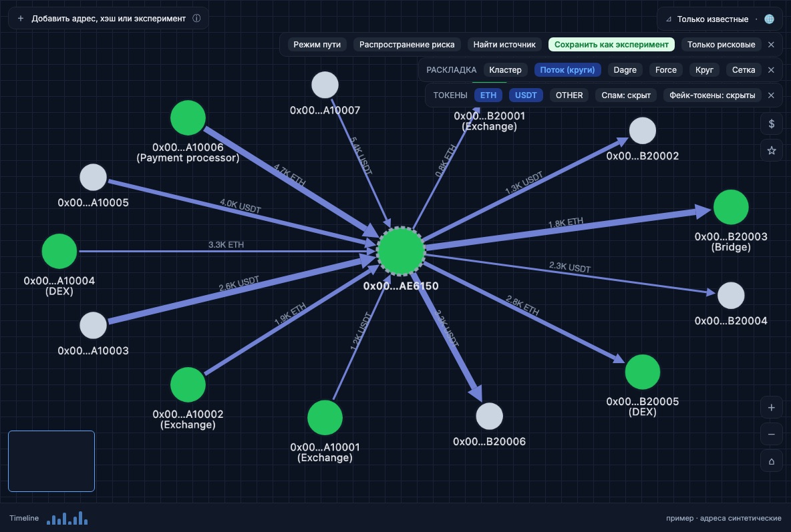This screenshot has height=532, width=791.
Task: Select the Exchange node 0x00...A10002
Action: 188,384
